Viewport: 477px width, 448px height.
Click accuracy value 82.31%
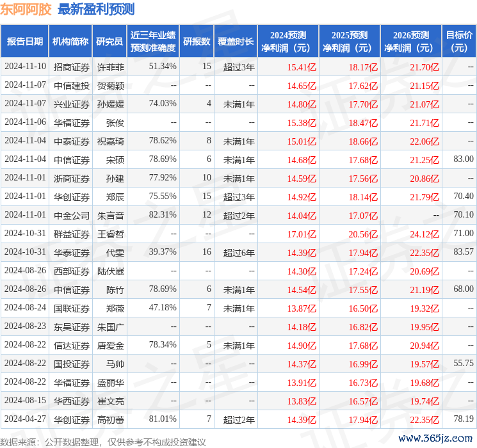click(163, 215)
